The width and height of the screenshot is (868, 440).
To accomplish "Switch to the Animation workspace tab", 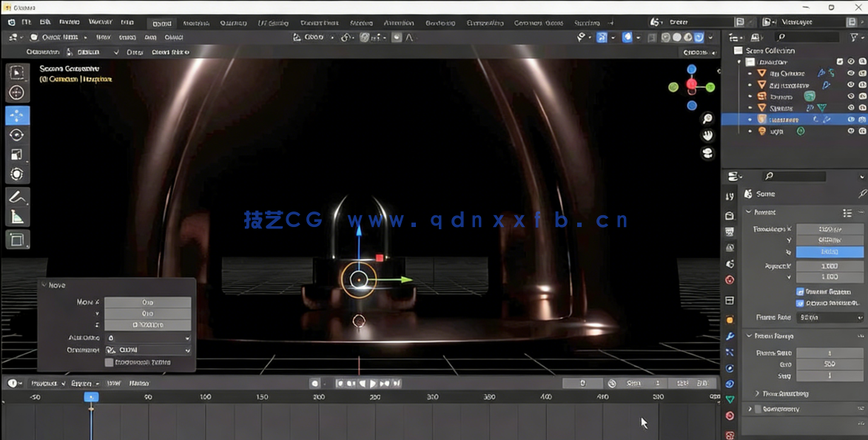I will click(397, 21).
